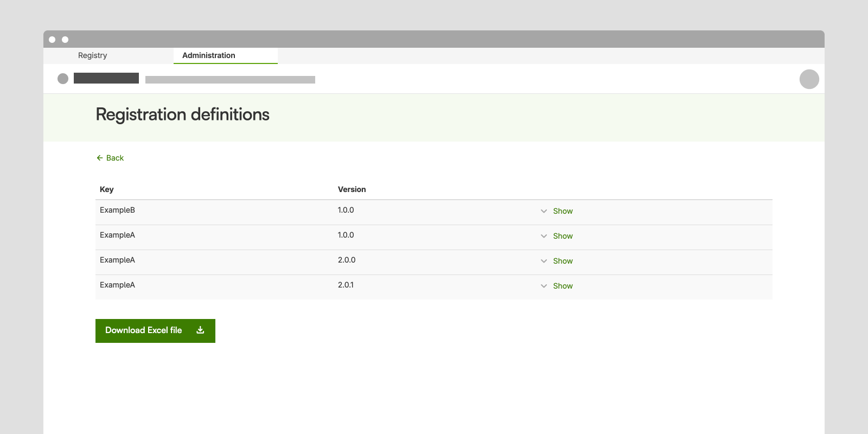Show details for ExampleA version 1.0.0
The image size is (868, 434).
[x=563, y=236]
